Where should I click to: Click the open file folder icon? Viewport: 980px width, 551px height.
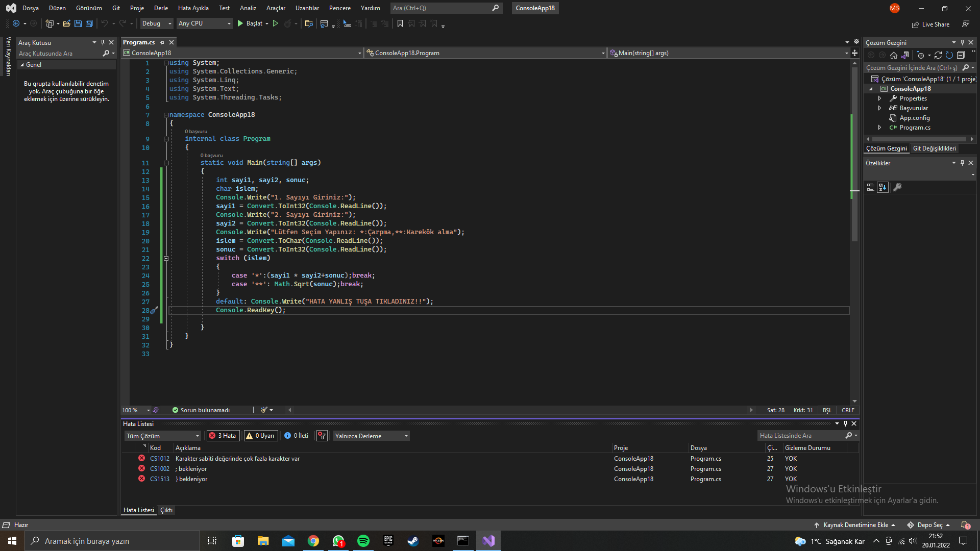point(66,23)
